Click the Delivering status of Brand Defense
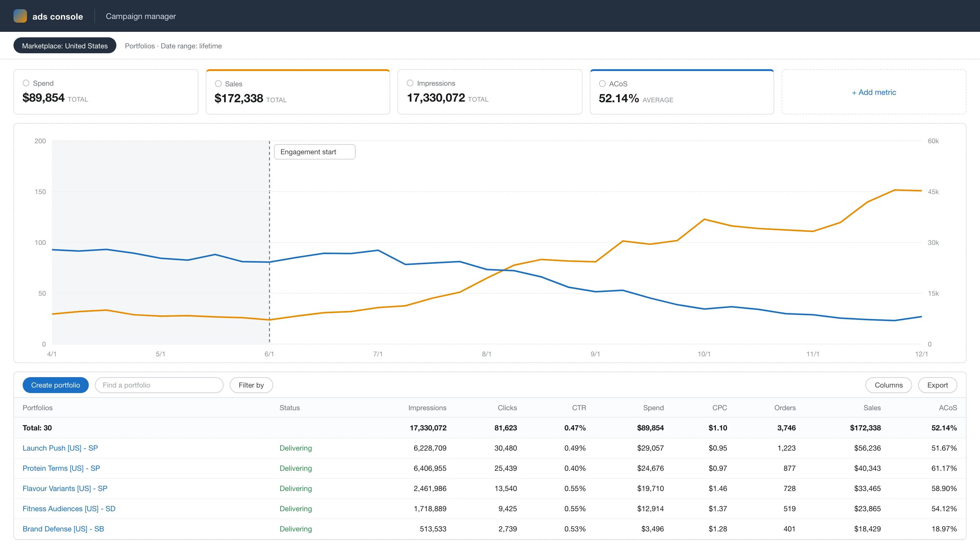 pos(296,529)
